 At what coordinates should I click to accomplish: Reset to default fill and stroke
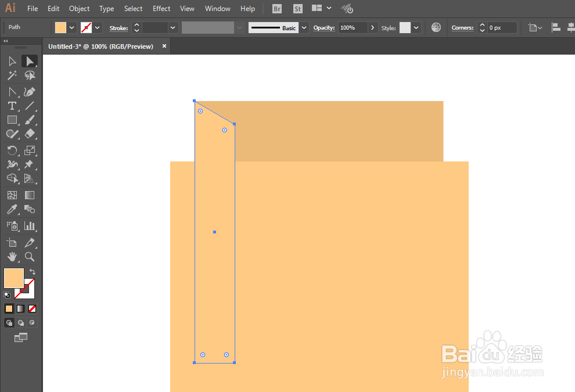click(x=7, y=294)
